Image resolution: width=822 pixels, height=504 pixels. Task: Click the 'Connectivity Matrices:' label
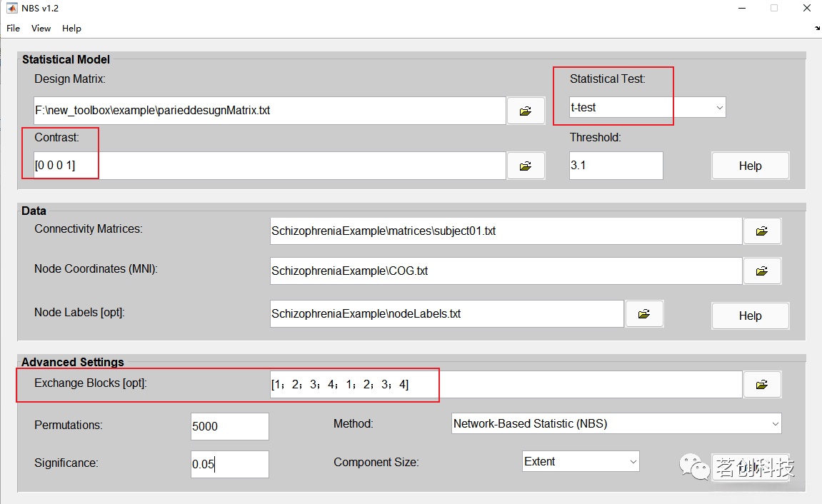click(x=88, y=229)
